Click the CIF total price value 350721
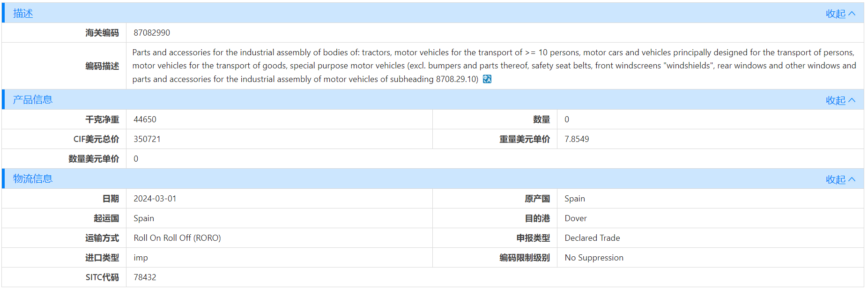 tap(147, 139)
